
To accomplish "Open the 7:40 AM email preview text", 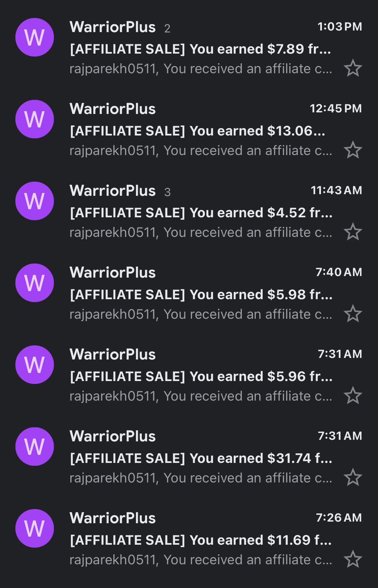I will (x=201, y=315).
